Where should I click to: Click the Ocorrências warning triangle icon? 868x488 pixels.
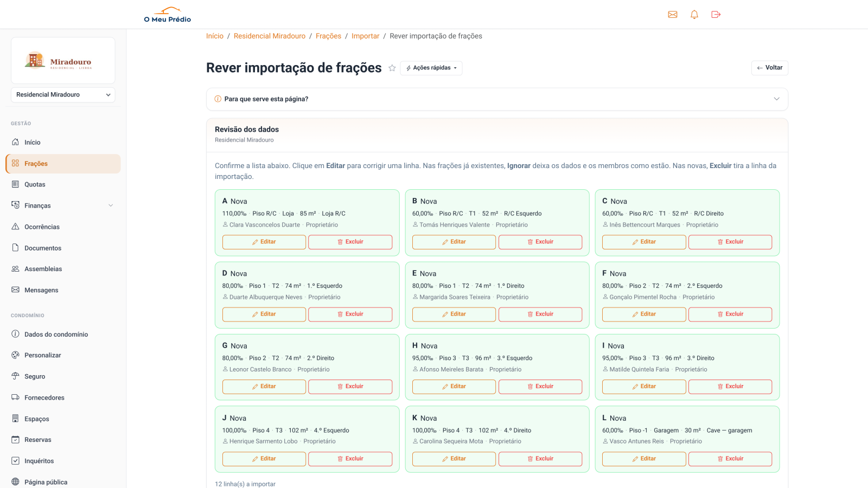[16, 227]
